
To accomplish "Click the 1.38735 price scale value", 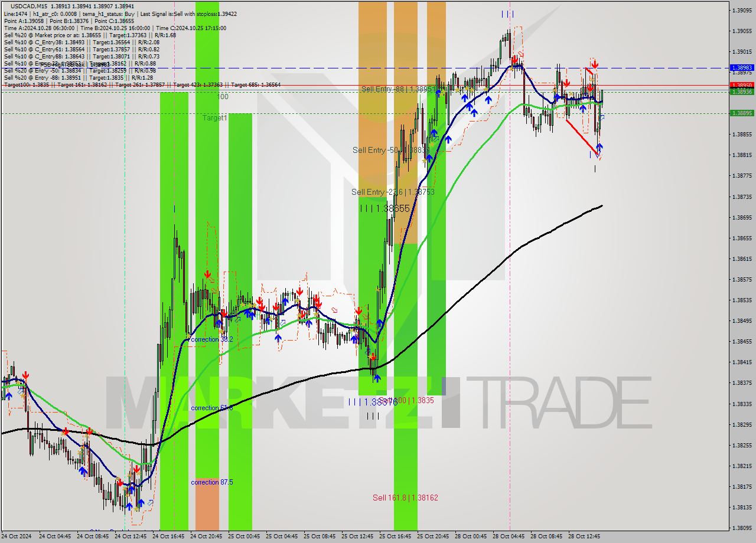I will click(x=742, y=197).
